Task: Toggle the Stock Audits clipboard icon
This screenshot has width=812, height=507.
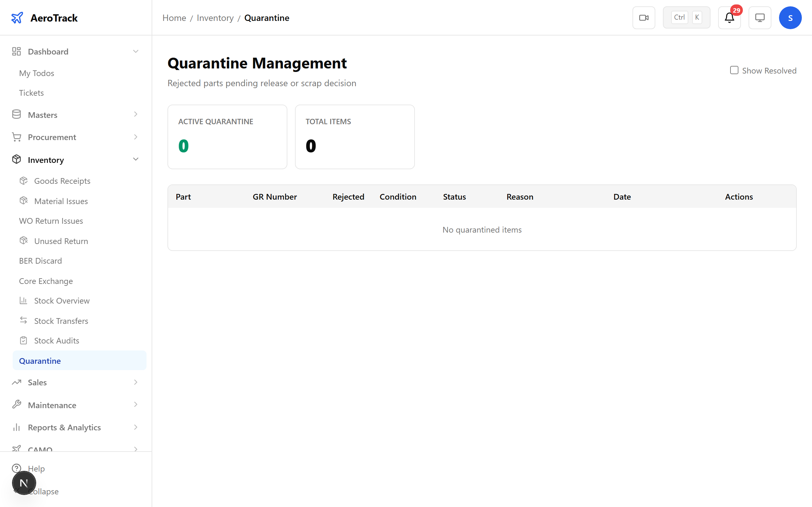Action: tap(23, 340)
